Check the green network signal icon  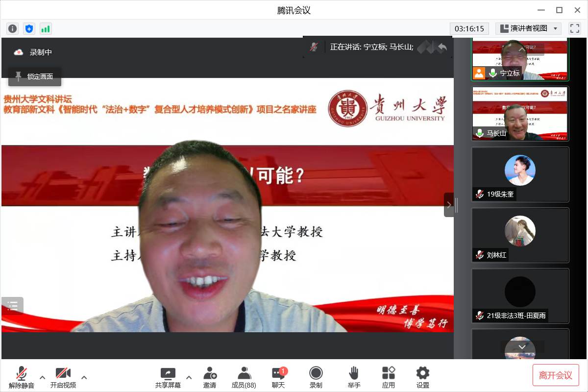(x=46, y=28)
